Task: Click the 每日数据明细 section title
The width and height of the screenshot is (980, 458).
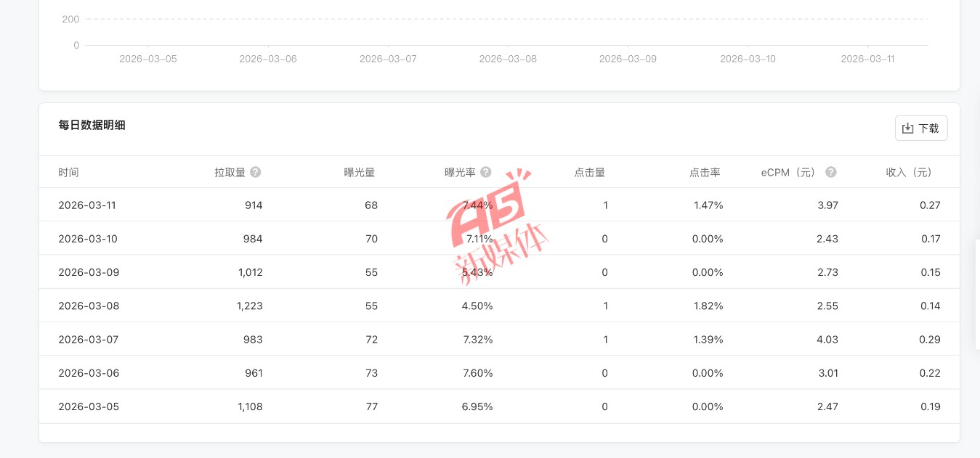Action: click(92, 125)
